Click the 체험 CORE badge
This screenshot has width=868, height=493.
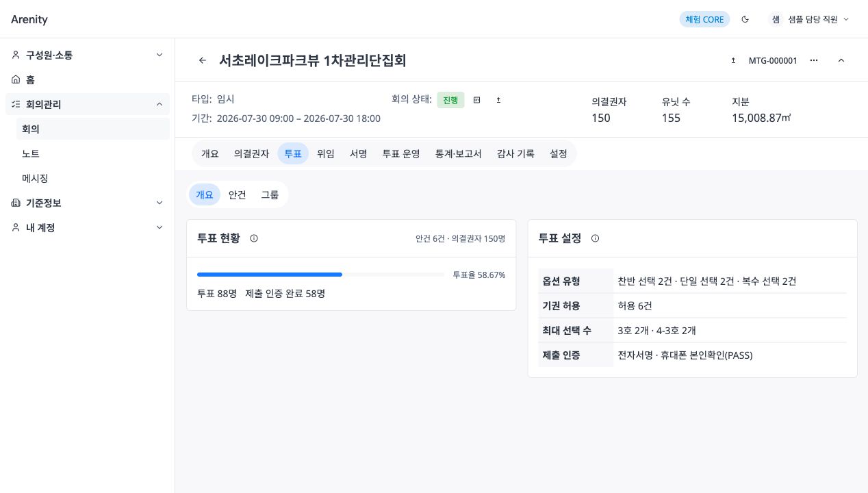[x=704, y=19]
